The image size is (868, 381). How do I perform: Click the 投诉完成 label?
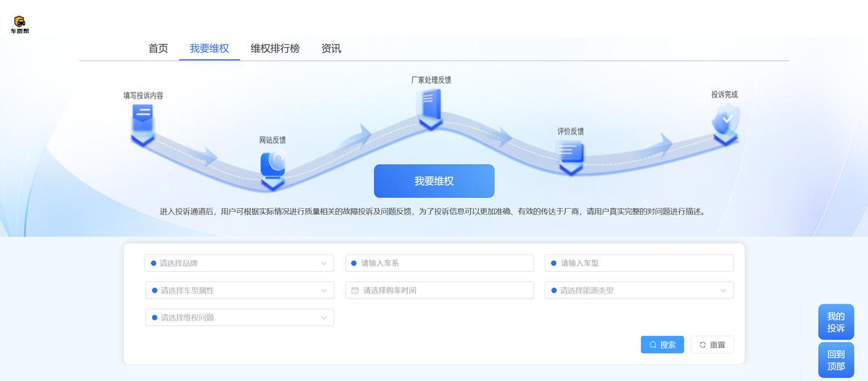pos(724,95)
